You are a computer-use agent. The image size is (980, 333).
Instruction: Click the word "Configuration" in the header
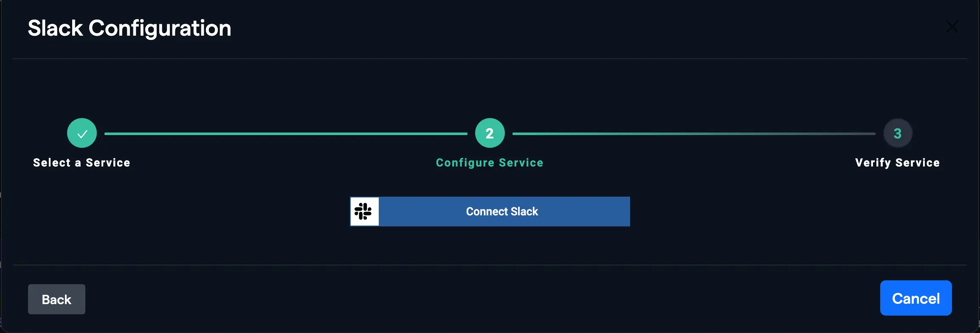tap(160, 28)
